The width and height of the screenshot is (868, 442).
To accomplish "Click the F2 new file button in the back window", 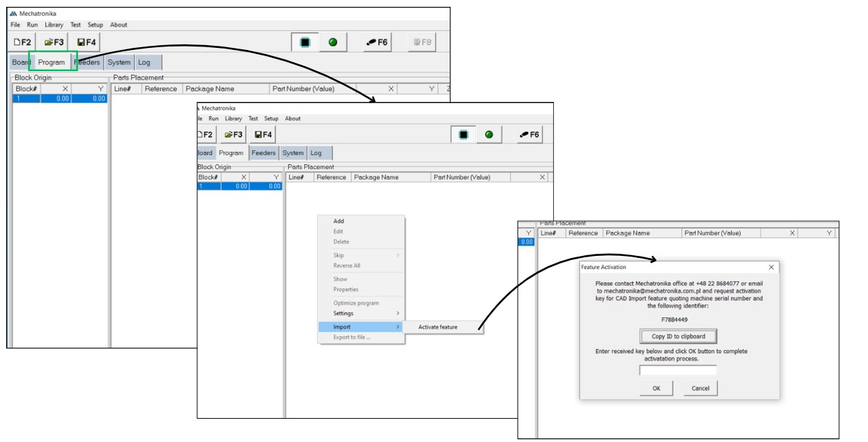I will tap(23, 42).
